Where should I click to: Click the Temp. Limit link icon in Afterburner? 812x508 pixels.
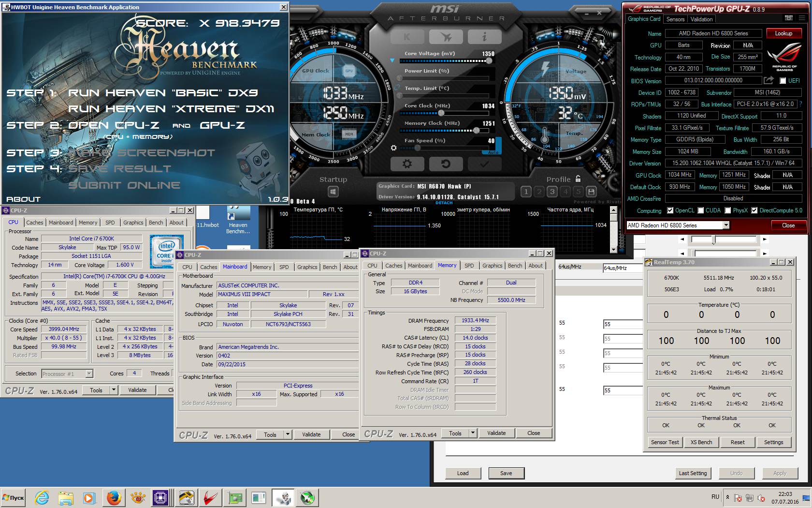(x=397, y=88)
